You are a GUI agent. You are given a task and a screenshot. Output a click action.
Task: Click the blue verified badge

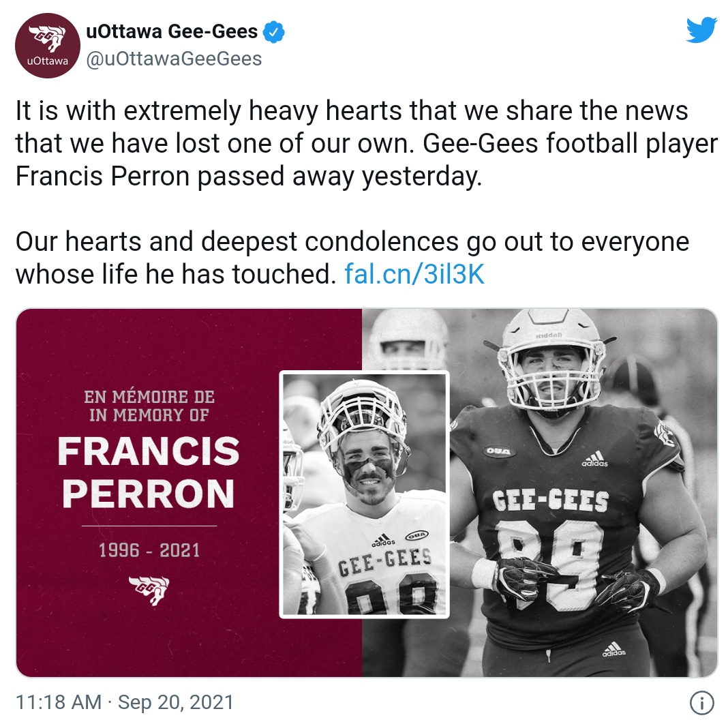[274, 32]
